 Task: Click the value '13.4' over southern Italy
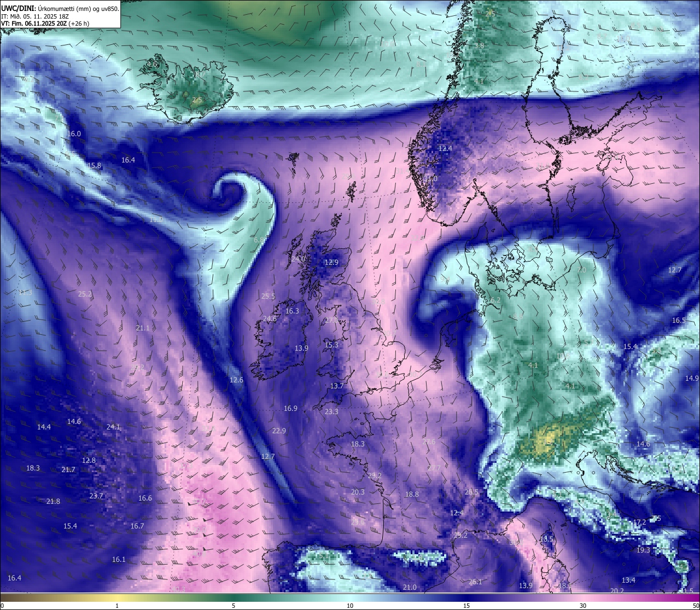point(628,580)
